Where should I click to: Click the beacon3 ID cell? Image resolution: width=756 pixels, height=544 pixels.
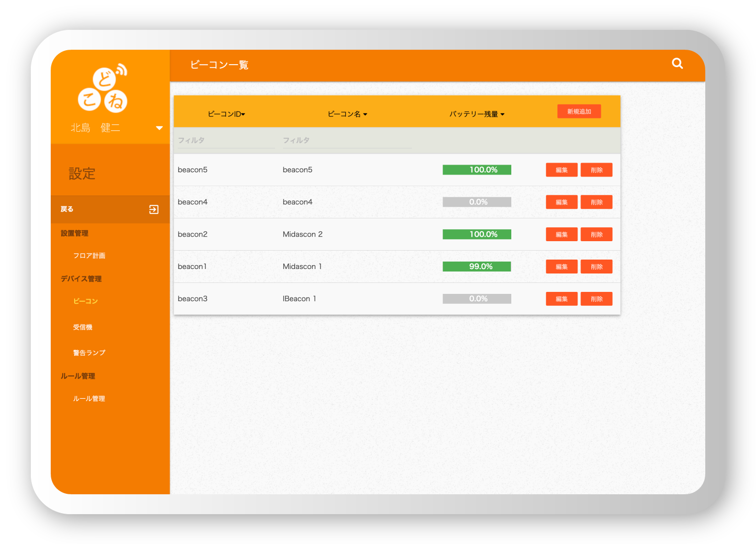click(192, 299)
